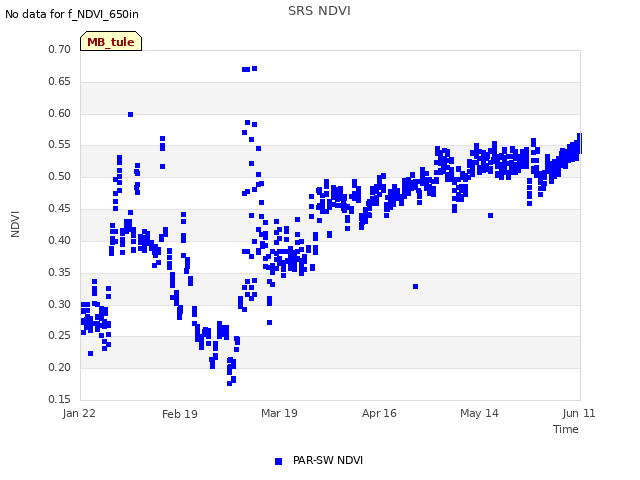The height and width of the screenshot is (480, 640).
Task: Click the Apr 16 x-axis label
Action: click(x=379, y=413)
